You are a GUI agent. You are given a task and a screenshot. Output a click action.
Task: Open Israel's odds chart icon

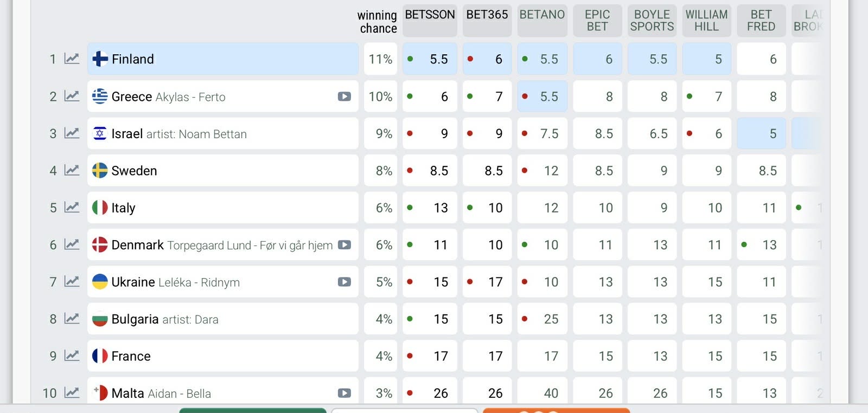coord(72,133)
